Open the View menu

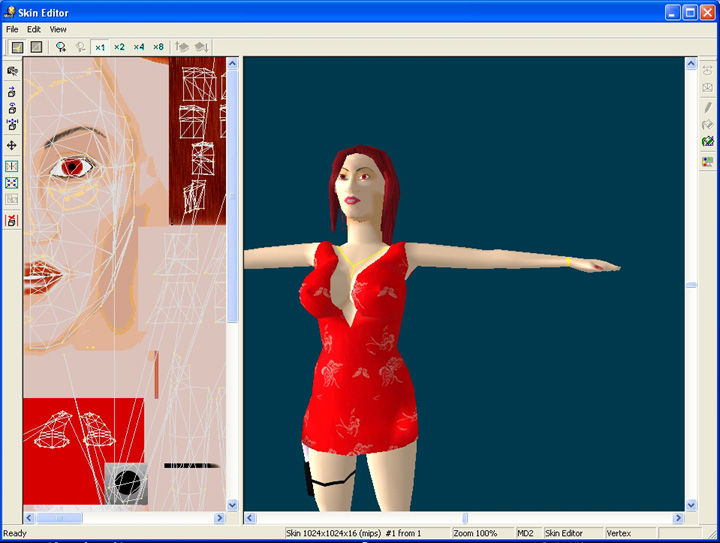coord(58,29)
